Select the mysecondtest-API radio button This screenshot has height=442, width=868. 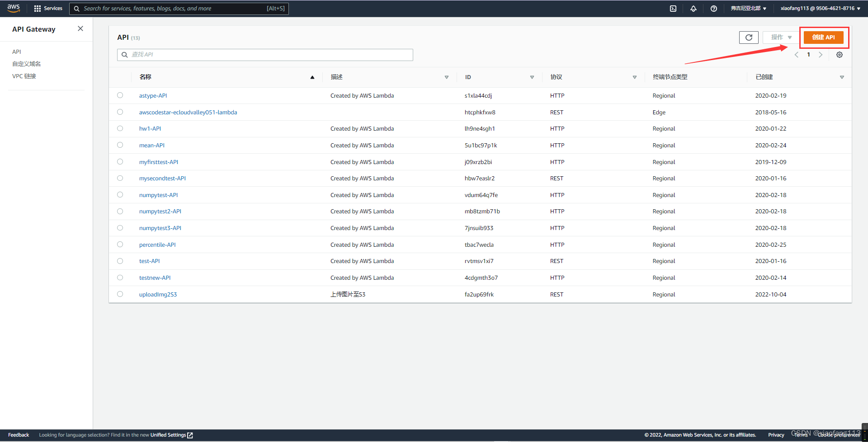pos(120,178)
